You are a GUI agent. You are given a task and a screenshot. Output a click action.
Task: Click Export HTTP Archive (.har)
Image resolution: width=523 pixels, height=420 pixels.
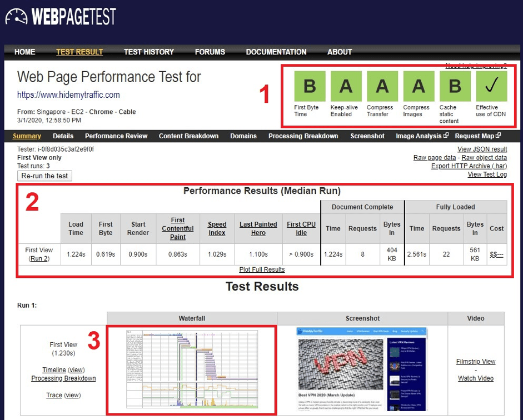(469, 166)
